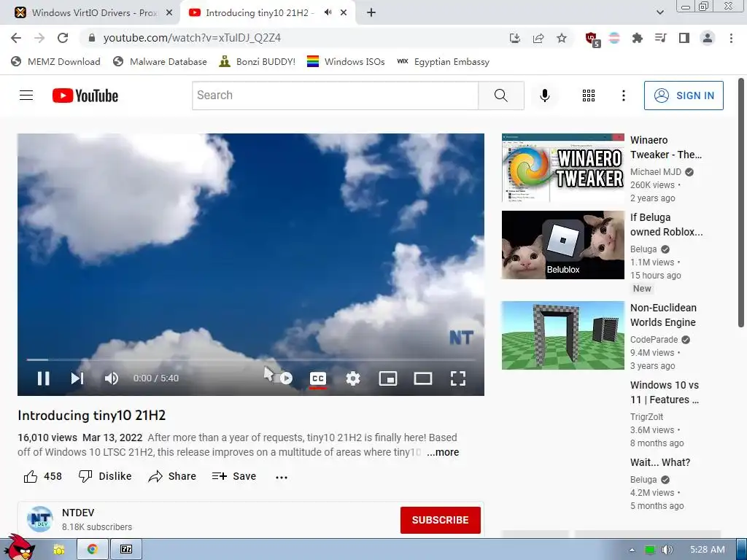Click the Dislike button
The width and height of the screenshot is (747, 560).
pyautogui.click(x=105, y=476)
